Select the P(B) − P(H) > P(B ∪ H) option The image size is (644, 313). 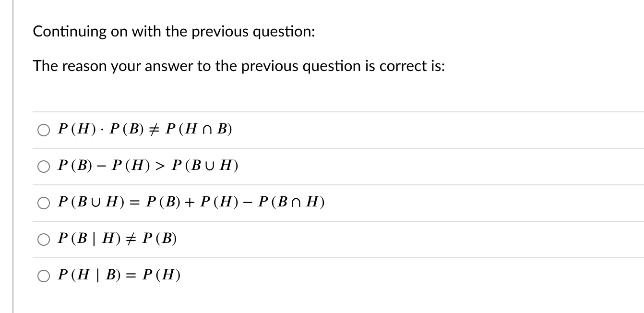click(44, 166)
